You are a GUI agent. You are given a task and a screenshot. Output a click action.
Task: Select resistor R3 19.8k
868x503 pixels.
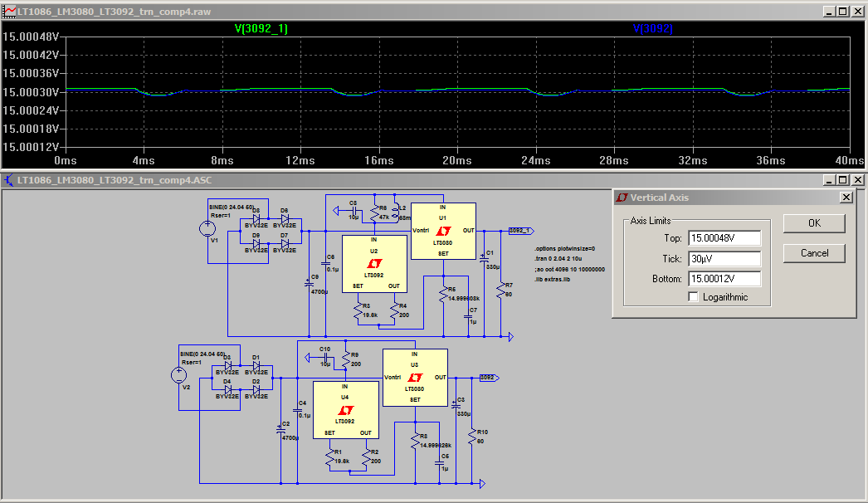tap(358, 310)
